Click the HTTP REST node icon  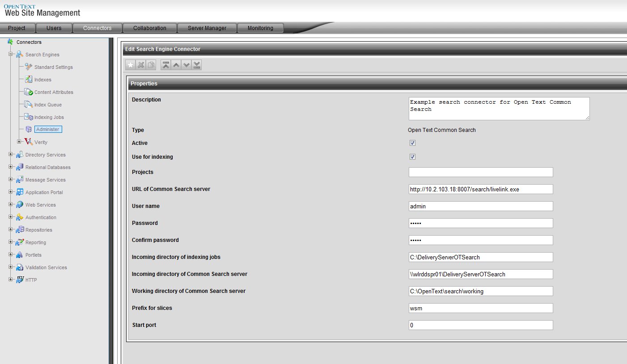(x=20, y=280)
